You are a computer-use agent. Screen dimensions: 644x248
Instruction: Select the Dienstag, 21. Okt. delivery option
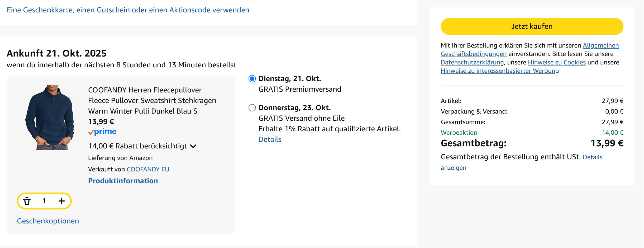pos(252,78)
